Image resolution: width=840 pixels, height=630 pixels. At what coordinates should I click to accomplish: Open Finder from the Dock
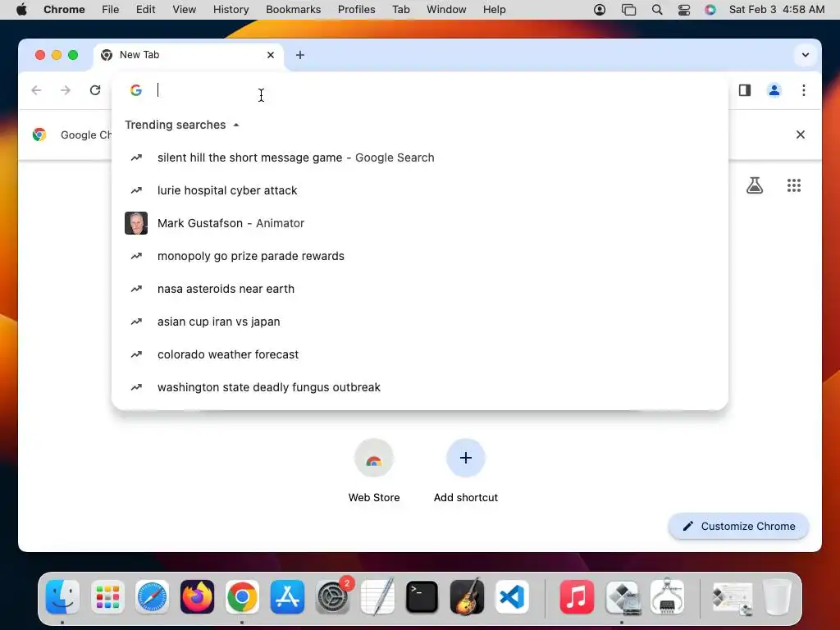(62, 596)
